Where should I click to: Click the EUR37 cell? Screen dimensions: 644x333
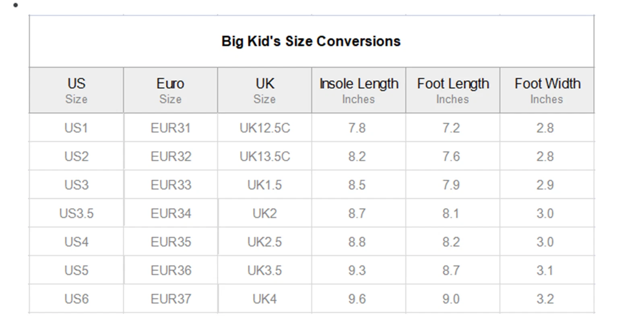(171, 299)
